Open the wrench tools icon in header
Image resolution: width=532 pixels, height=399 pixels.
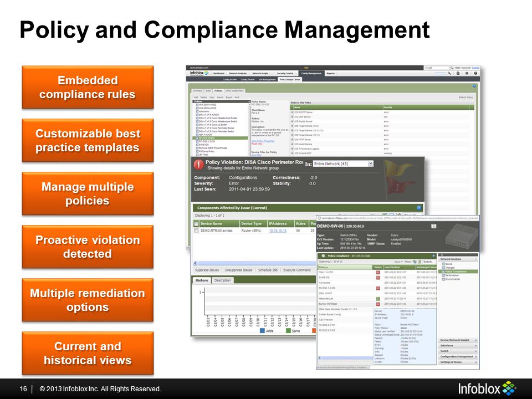[449, 73]
